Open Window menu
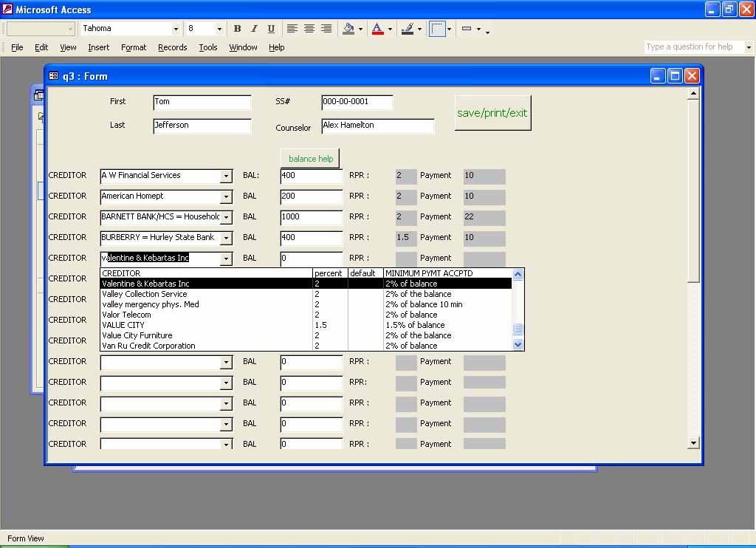 pyautogui.click(x=243, y=47)
